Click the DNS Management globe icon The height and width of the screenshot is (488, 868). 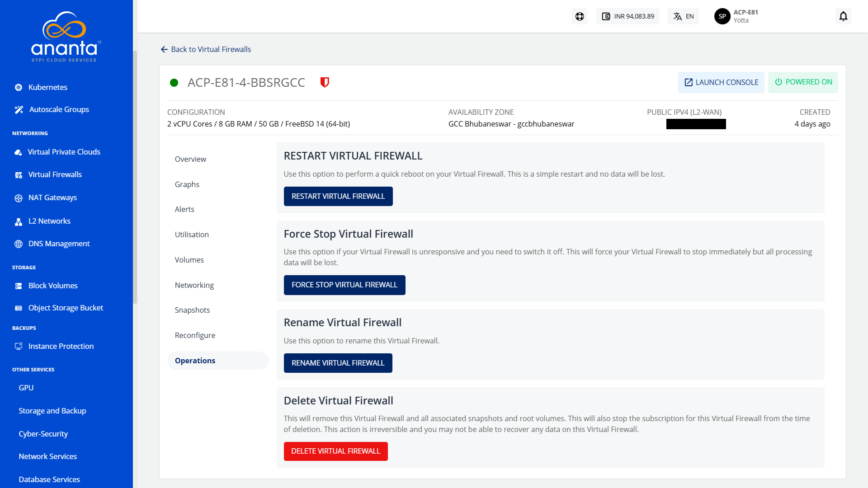tap(19, 244)
